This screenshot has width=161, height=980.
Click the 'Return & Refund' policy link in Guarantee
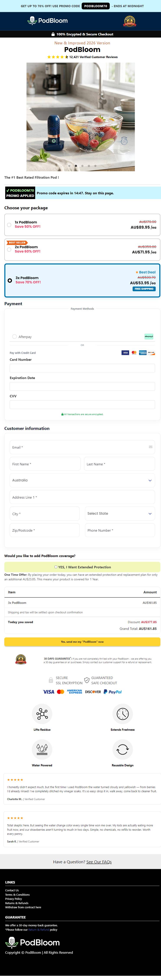(x=39, y=929)
